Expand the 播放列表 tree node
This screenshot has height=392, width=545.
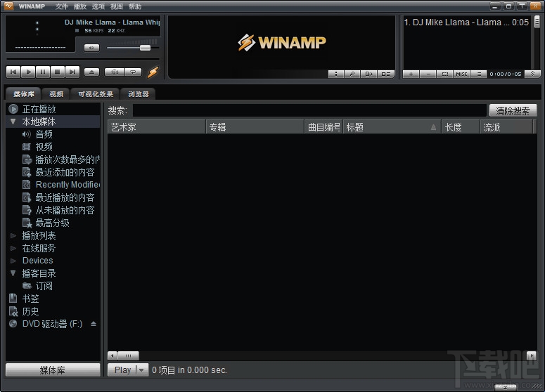[x=13, y=235]
